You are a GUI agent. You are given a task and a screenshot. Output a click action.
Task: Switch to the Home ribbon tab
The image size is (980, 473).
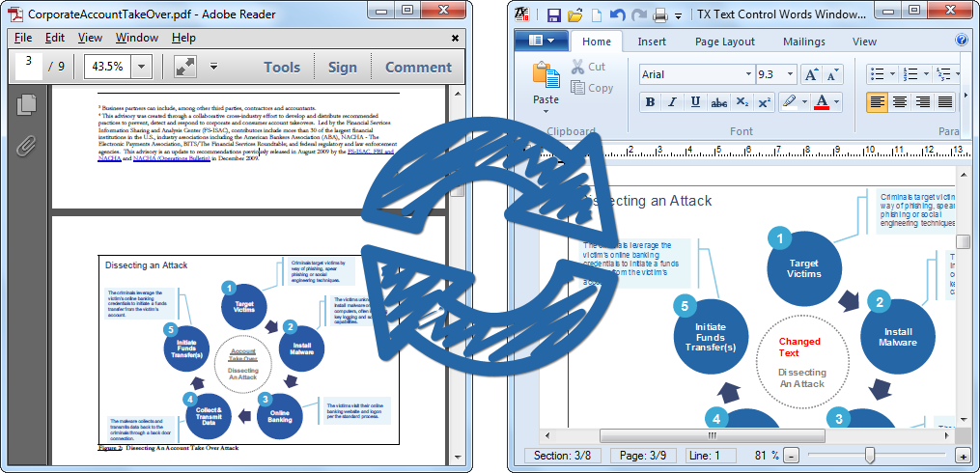pyautogui.click(x=597, y=42)
